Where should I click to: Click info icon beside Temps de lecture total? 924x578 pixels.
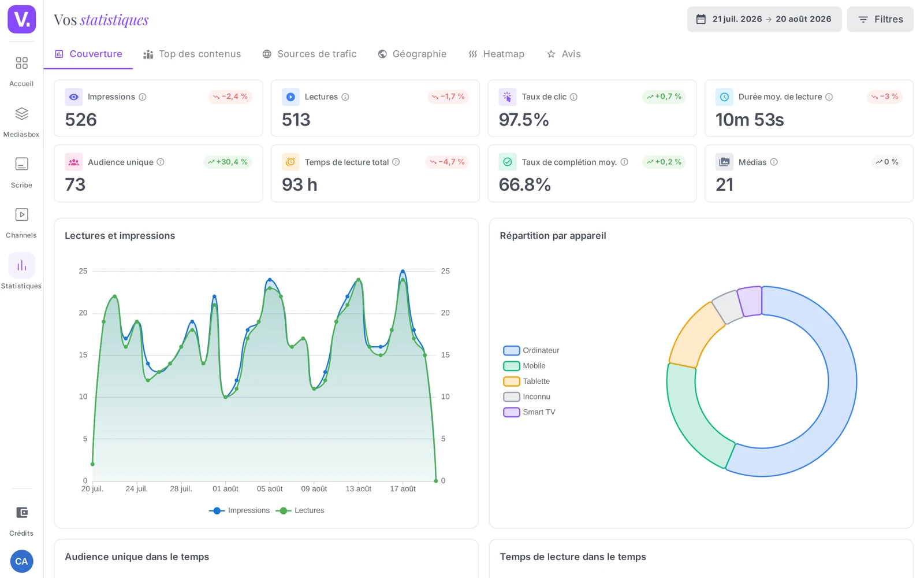(x=396, y=162)
